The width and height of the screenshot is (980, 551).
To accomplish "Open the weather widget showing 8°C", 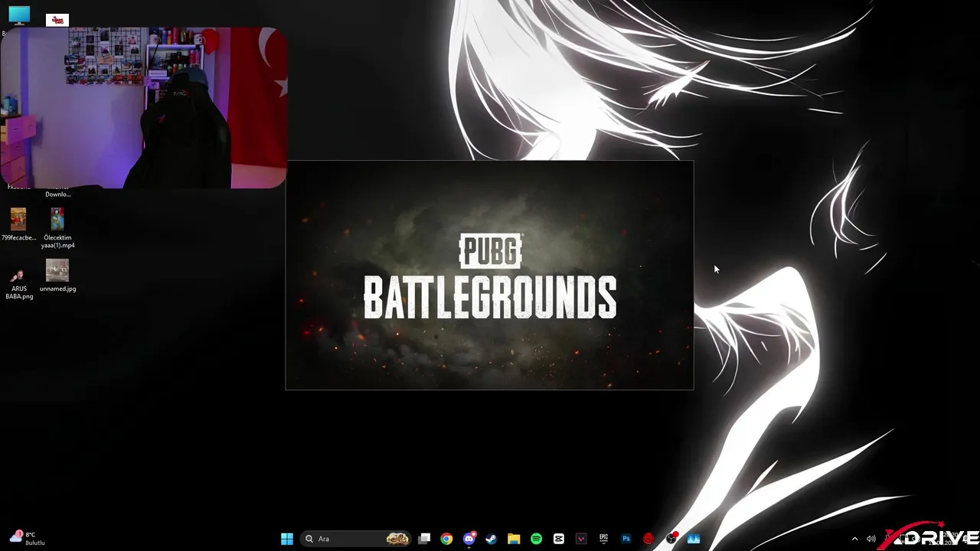I will 28,538.
